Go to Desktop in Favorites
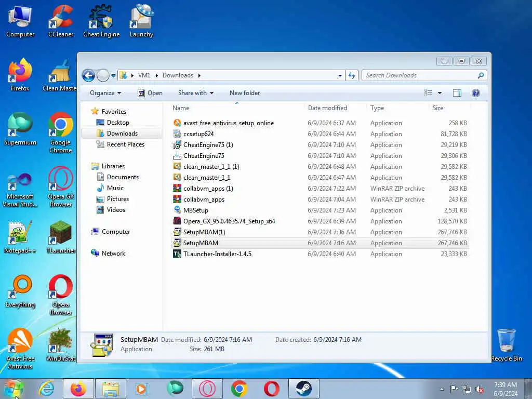Screen dimensions: 532x399 pos(113,123)
